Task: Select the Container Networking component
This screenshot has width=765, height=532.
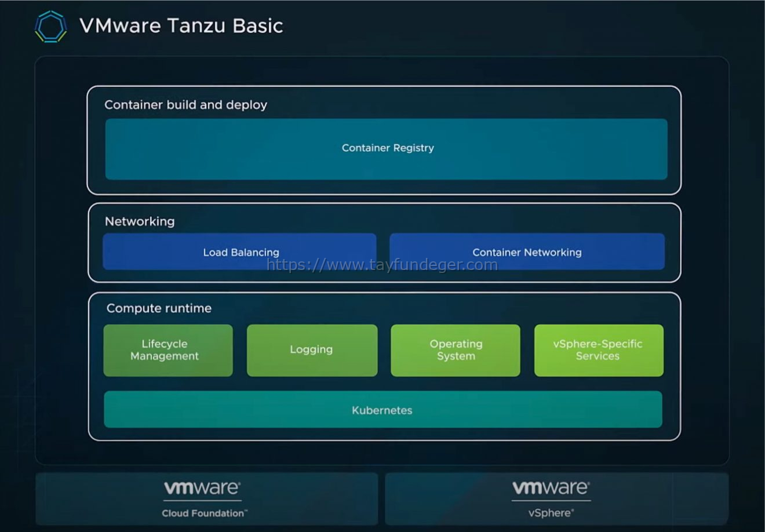Action: point(527,252)
